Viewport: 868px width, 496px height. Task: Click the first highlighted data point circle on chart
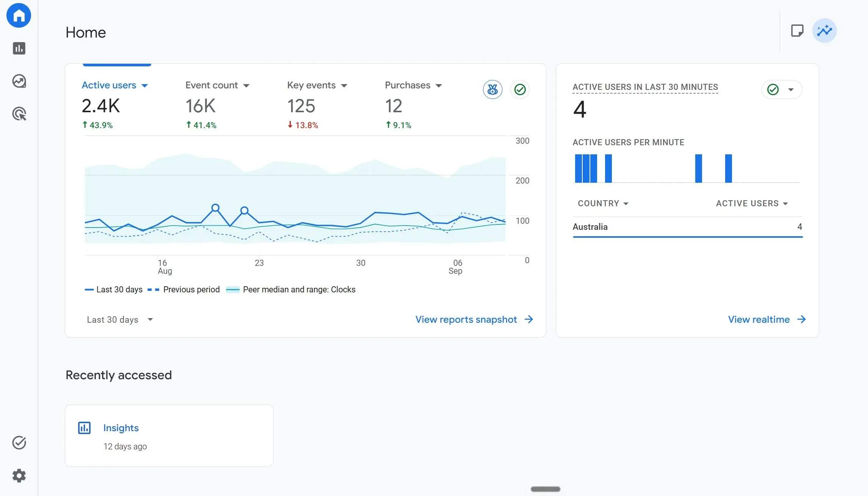click(x=215, y=208)
